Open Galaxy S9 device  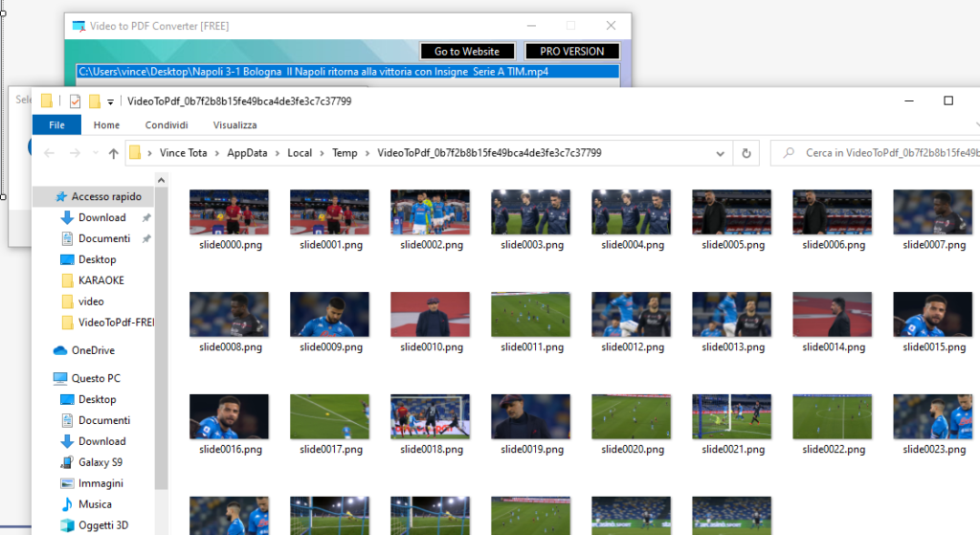click(100, 462)
